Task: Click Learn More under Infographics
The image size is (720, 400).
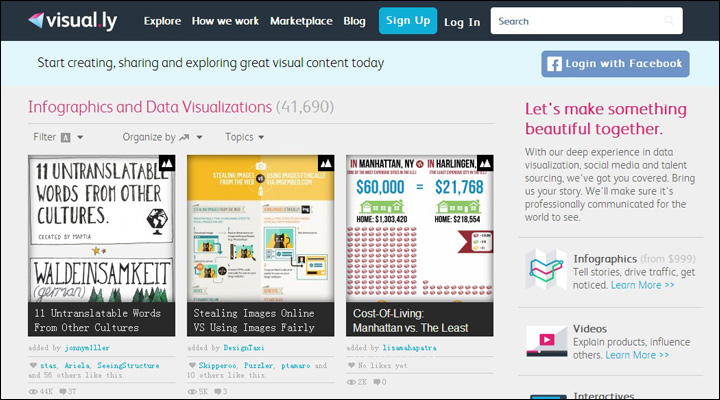Action: click(642, 285)
